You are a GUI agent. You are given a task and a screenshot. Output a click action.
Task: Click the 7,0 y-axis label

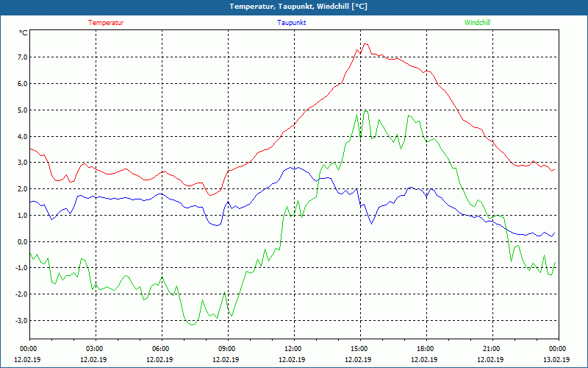[x=22, y=57]
